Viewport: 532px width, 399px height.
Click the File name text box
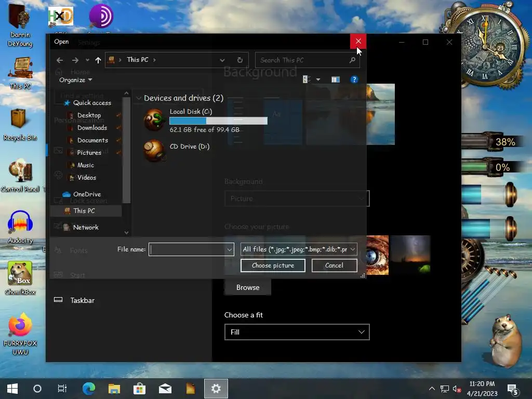187,249
